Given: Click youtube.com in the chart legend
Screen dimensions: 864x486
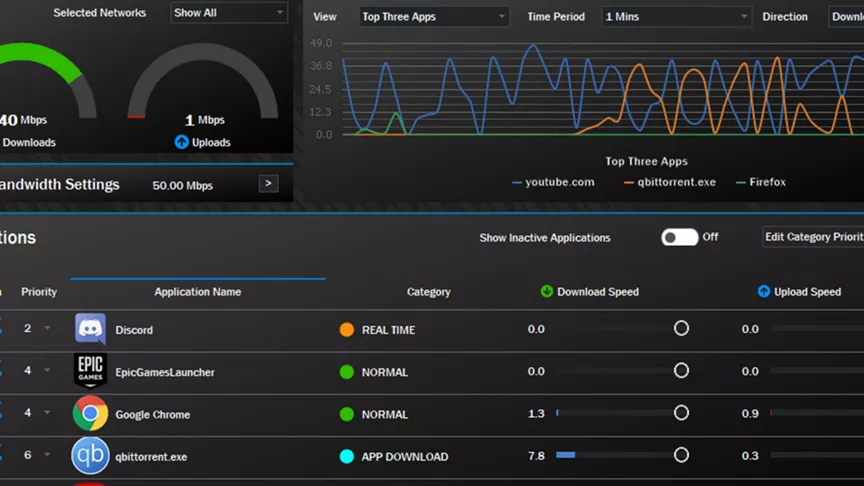Looking at the screenshot, I should click(x=559, y=182).
